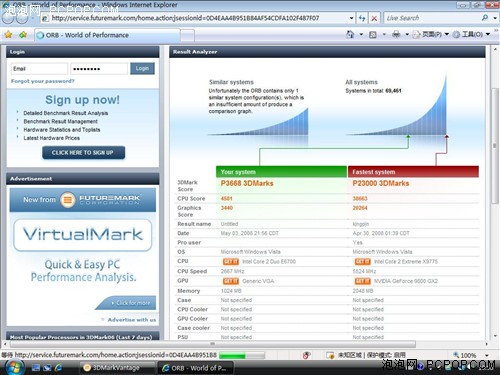Click the vertical scrollbar thumb
The height and width of the screenshot is (375, 500).
tap(495, 146)
